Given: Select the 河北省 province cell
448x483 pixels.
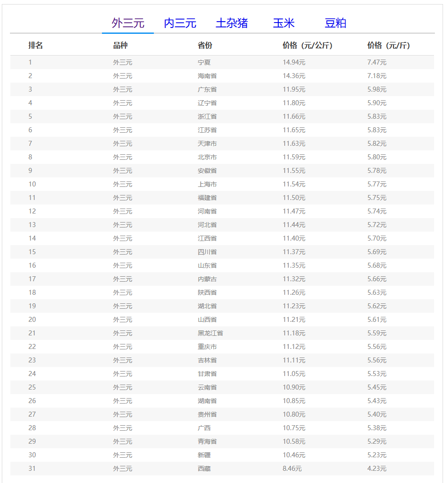Looking at the screenshot, I should pos(207,225).
